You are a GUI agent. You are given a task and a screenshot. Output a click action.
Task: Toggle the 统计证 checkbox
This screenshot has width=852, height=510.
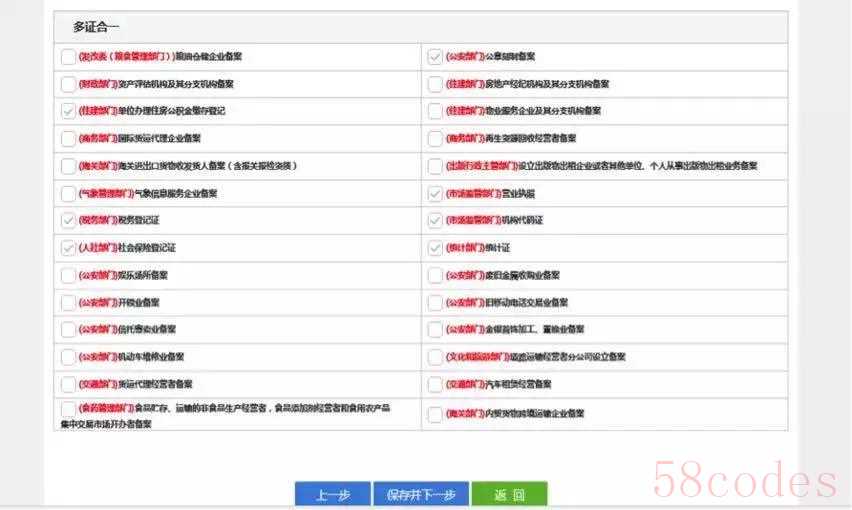pos(435,248)
